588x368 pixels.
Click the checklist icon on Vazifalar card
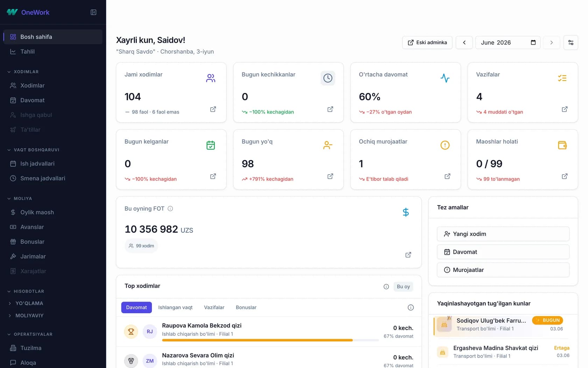coord(562,78)
